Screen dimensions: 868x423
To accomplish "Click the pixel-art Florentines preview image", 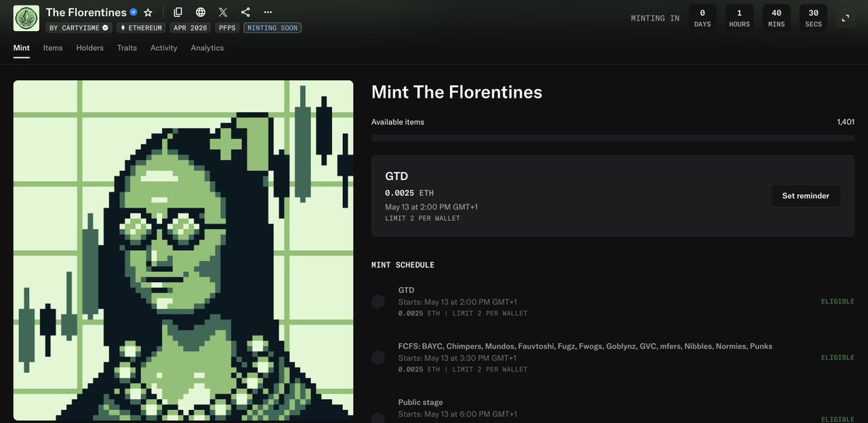I will pos(183,250).
